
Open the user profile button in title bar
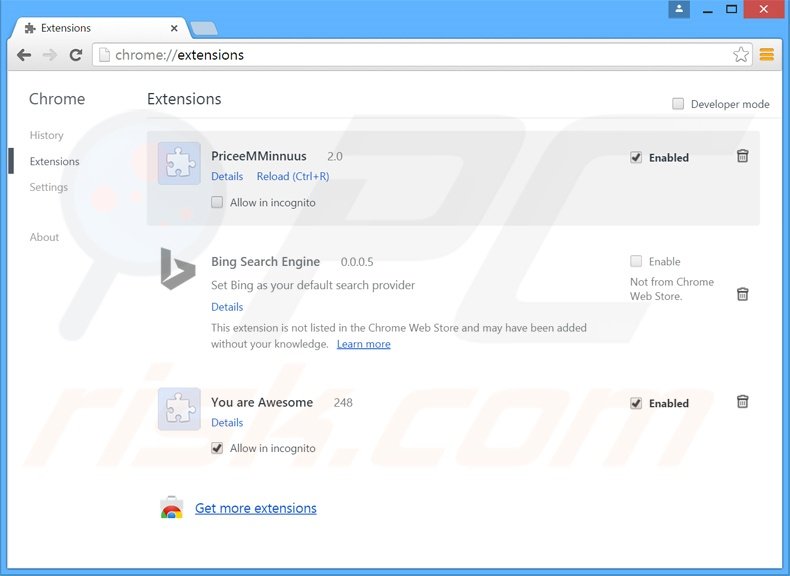[679, 9]
